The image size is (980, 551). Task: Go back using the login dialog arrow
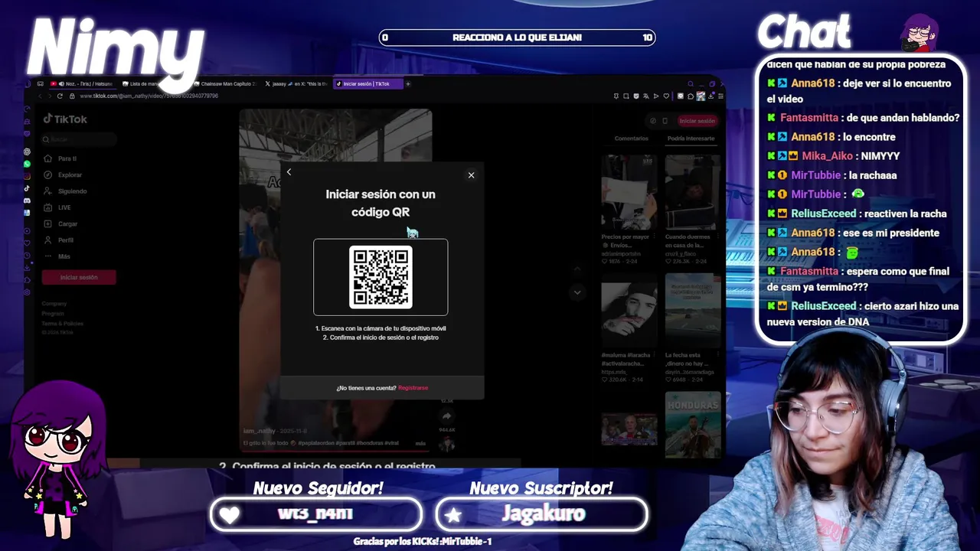289,172
